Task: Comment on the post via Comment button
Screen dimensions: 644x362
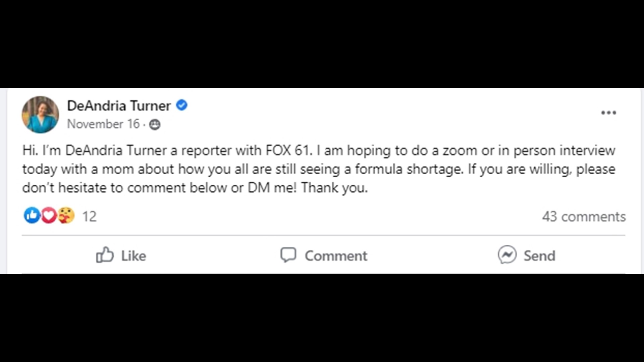Action: point(324,255)
